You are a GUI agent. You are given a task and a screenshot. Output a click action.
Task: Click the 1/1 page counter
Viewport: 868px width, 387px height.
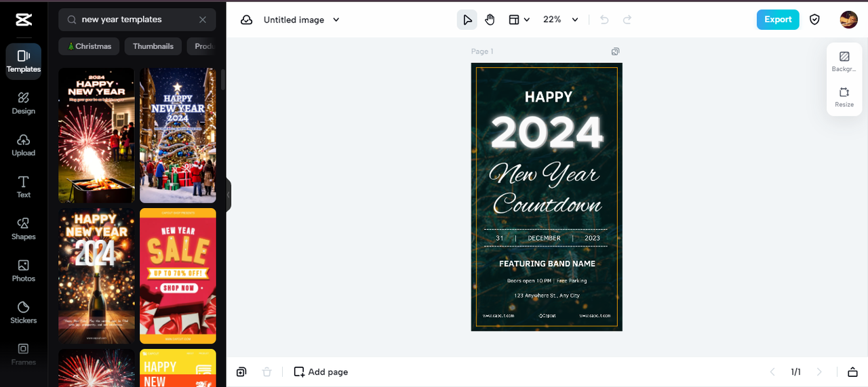pos(796,371)
